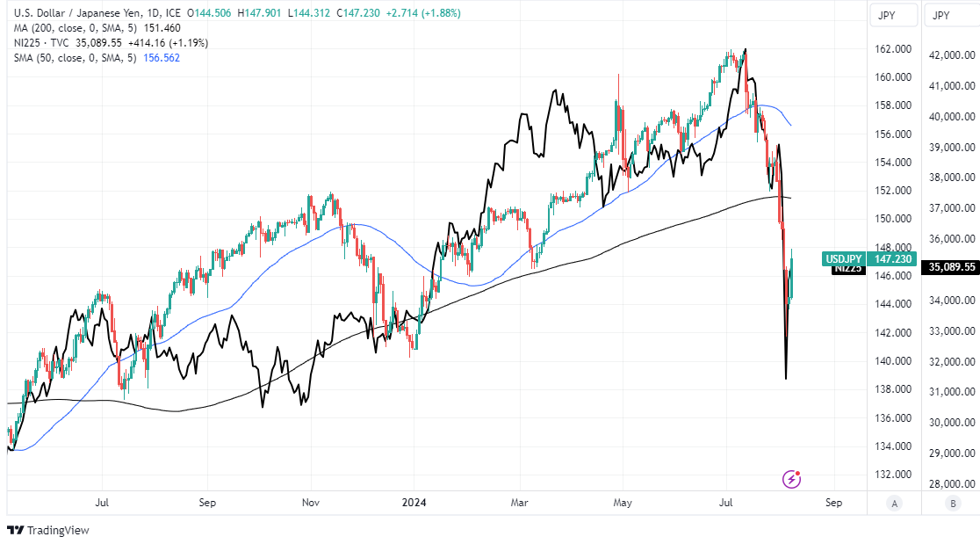
Task: Click the 2024 label on time axis
Action: 414,503
